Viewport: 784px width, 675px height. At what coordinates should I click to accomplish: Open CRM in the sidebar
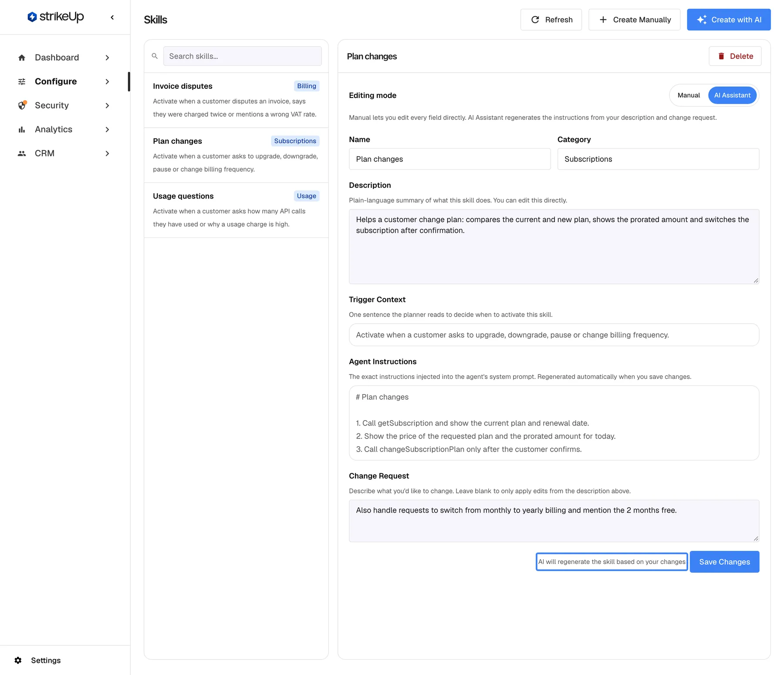[x=44, y=153]
